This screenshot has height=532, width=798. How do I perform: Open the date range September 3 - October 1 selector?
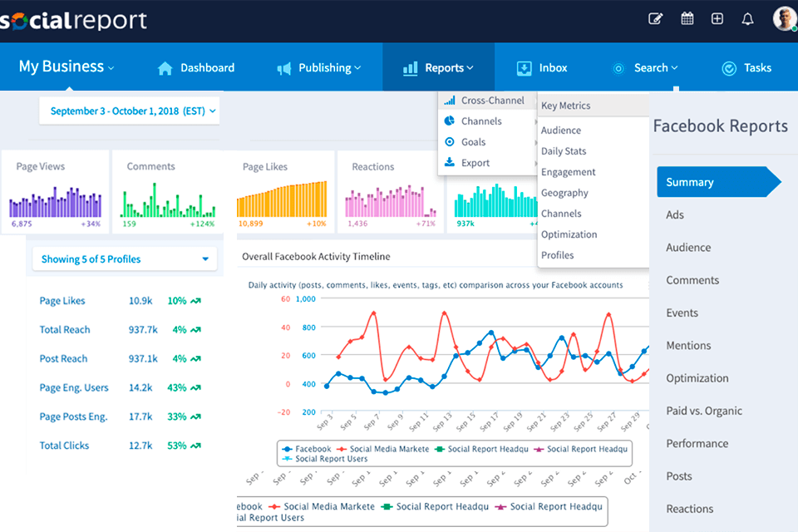click(x=132, y=111)
